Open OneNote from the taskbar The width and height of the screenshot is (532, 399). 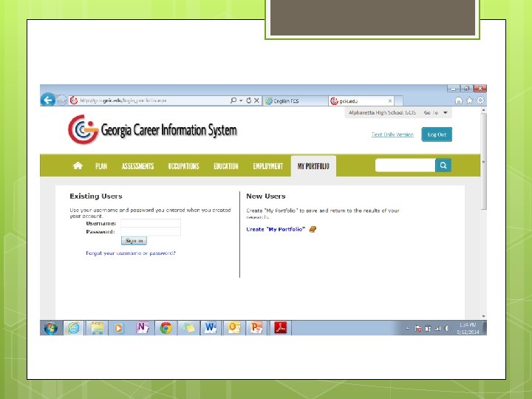(x=143, y=328)
